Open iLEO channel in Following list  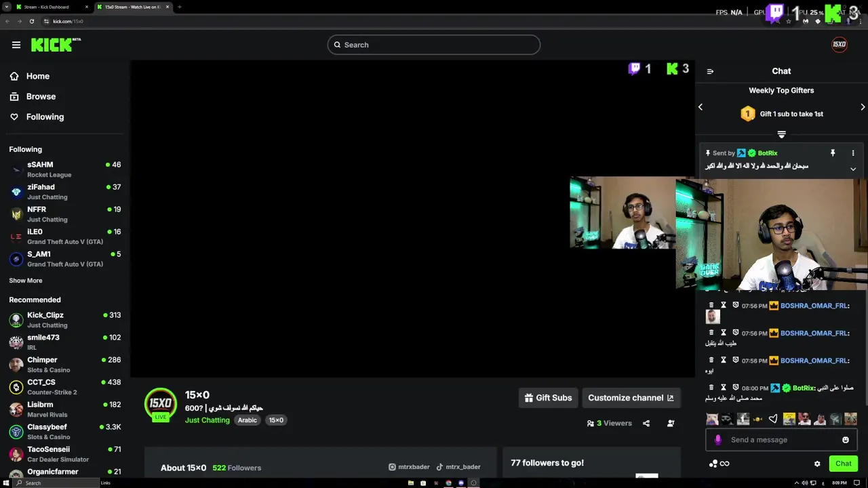(65, 237)
